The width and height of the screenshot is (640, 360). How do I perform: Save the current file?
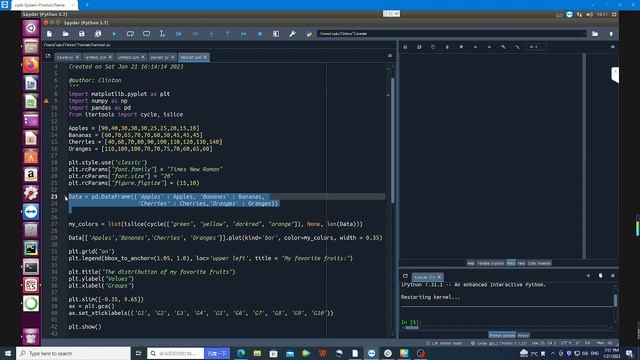82,34
